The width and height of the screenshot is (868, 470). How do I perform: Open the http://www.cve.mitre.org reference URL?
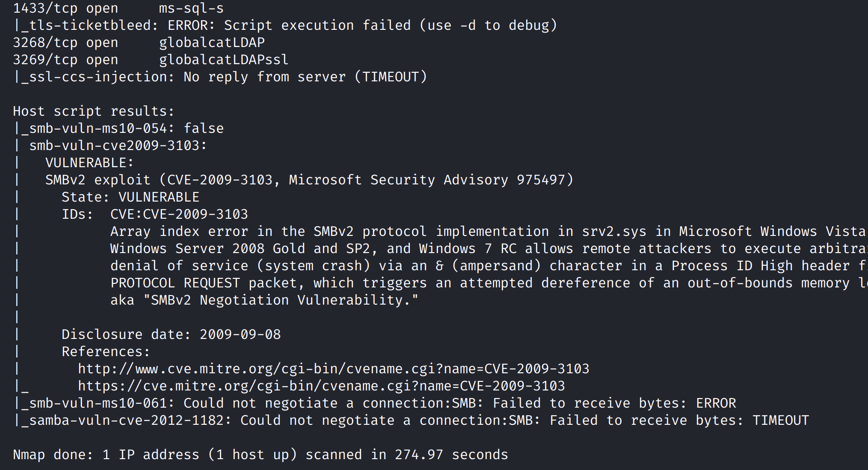point(333,369)
